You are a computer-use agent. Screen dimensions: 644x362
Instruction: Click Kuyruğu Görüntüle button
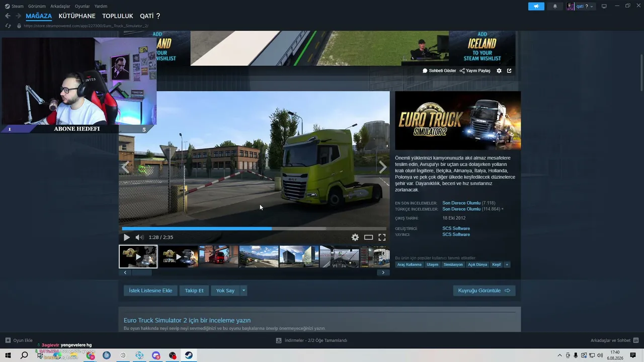click(x=484, y=291)
